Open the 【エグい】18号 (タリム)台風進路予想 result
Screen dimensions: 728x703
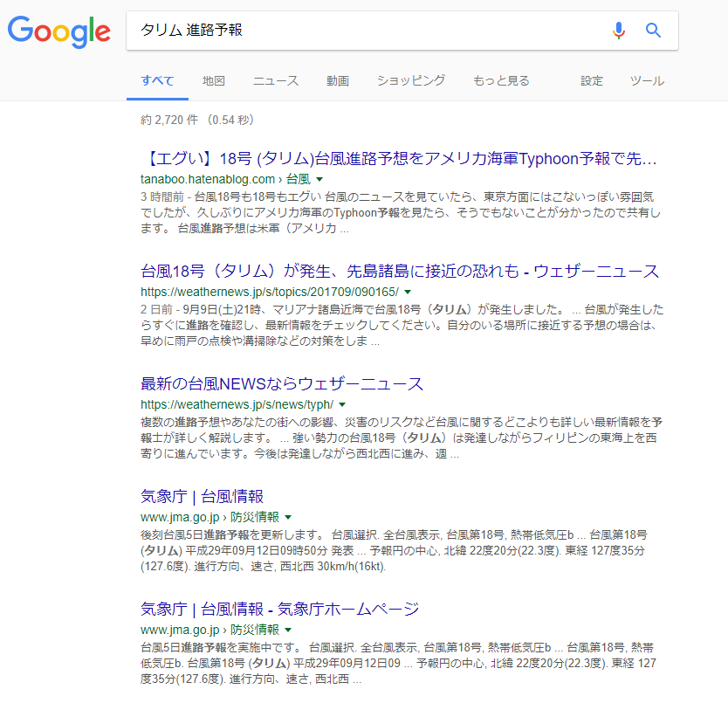(399, 159)
